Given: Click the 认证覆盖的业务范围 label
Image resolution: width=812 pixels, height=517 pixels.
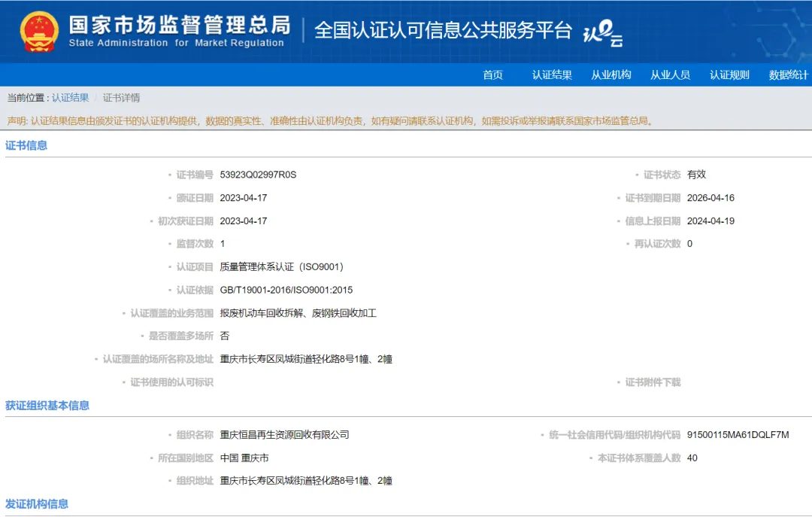Looking at the screenshot, I should pyautogui.click(x=171, y=313).
